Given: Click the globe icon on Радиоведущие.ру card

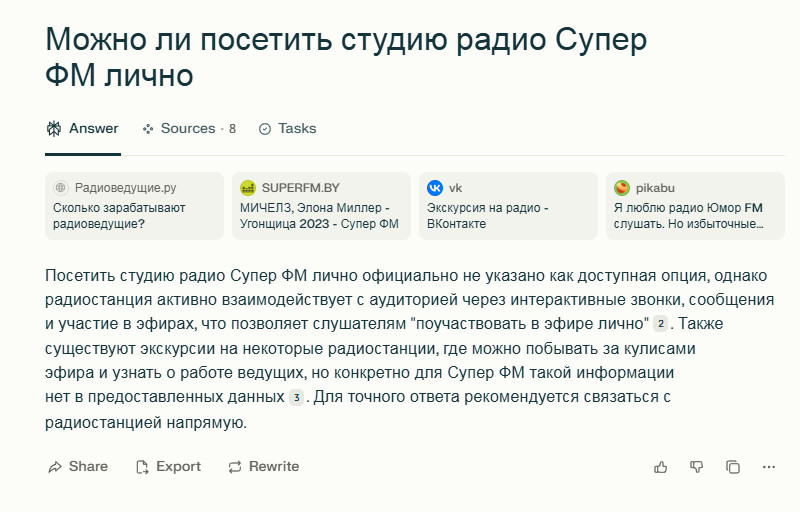Looking at the screenshot, I should point(61,188).
